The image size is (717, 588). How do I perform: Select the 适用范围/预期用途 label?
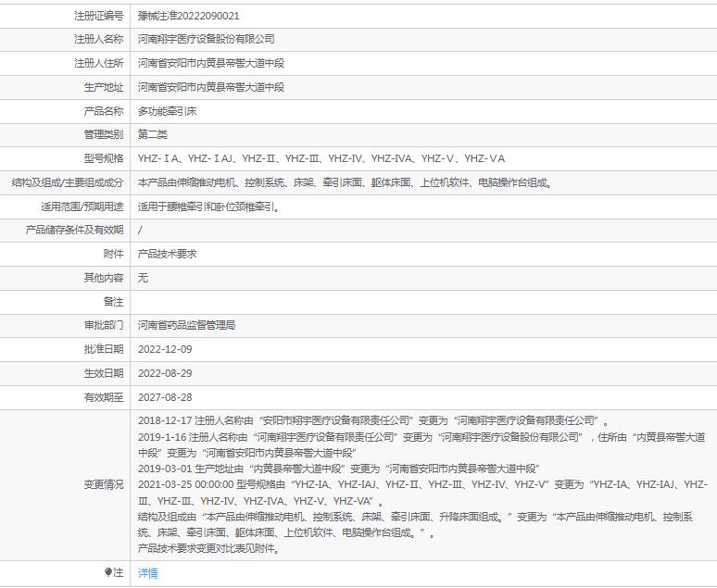click(x=82, y=207)
